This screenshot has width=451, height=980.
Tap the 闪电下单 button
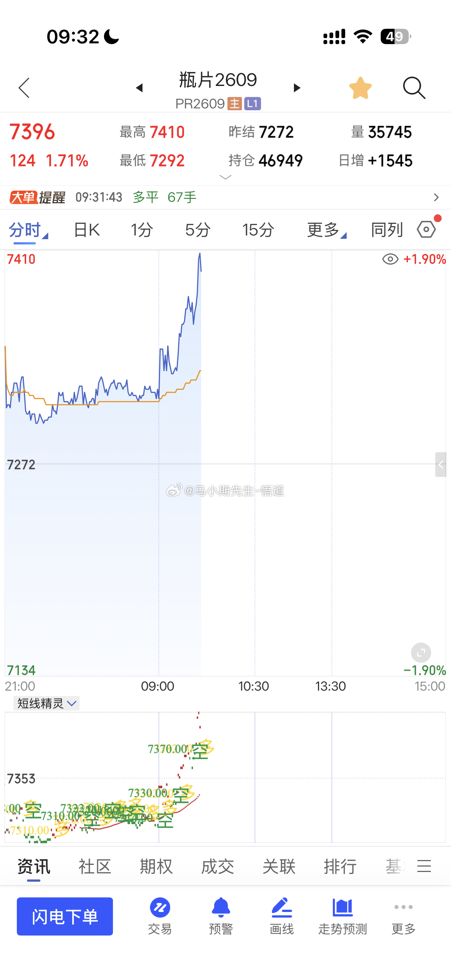(65, 916)
